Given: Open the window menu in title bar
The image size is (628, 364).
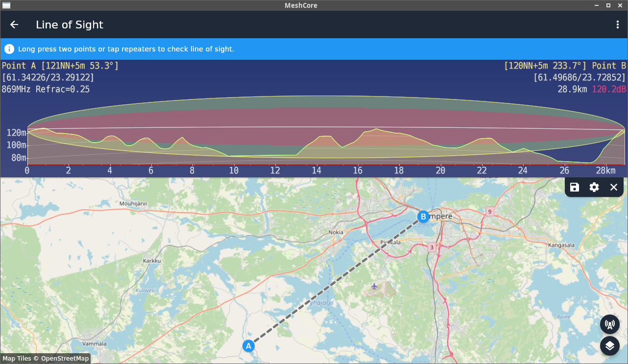Looking at the screenshot, I should [x=6, y=5].
